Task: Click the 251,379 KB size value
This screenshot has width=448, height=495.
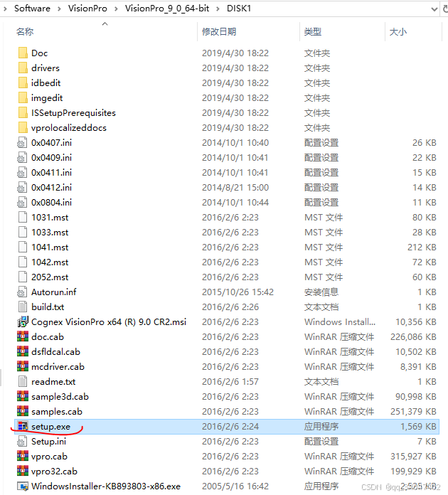Action: tap(413, 411)
